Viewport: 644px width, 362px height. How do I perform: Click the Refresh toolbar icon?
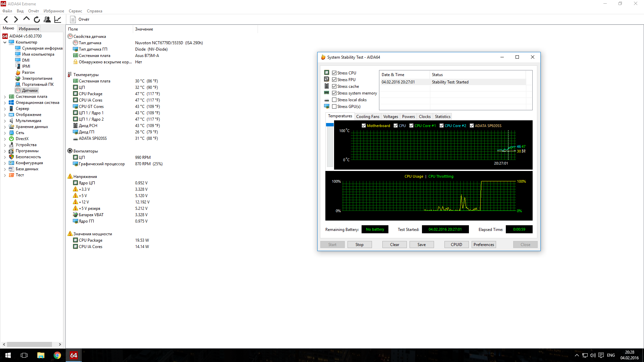pos(37,19)
